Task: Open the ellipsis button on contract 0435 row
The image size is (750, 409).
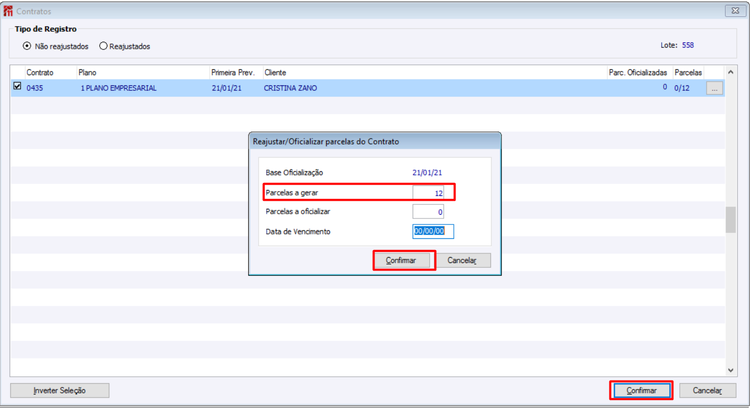Action: point(714,88)
